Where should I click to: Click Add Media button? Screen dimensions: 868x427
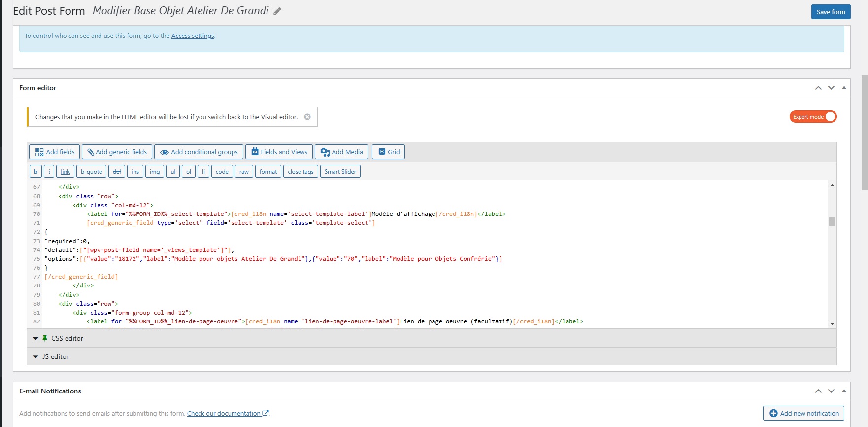click(341, 152)
